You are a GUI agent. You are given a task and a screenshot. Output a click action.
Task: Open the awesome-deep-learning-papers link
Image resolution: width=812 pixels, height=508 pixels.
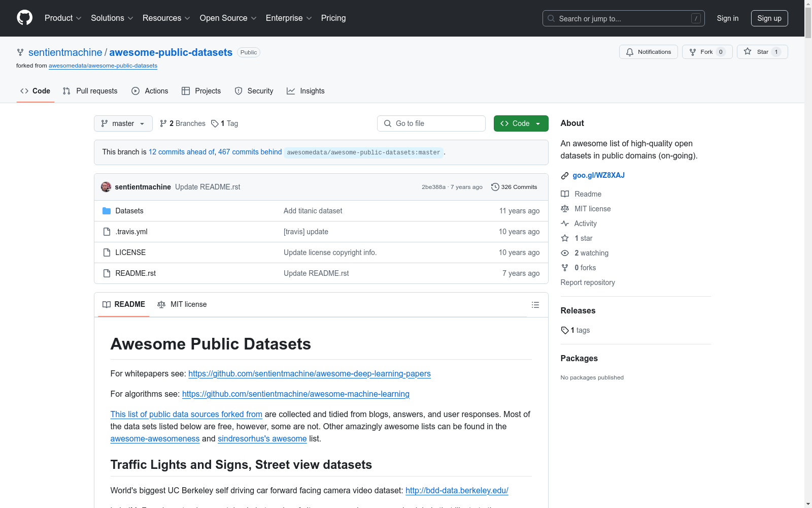pyautogui.click(x=310, y=373)
